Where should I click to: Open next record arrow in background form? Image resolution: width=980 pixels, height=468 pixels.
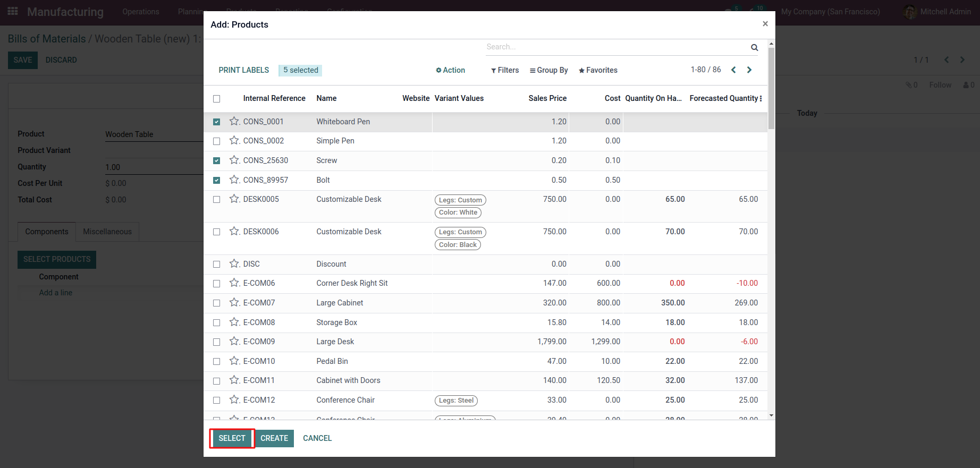click(x=962, y=60)
